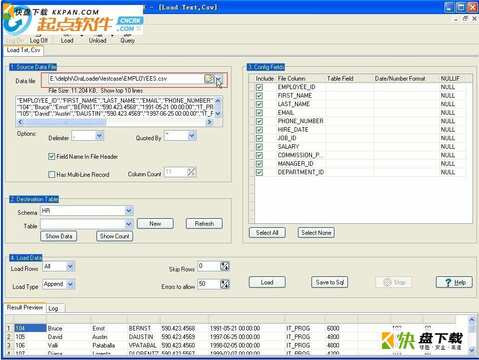Click the Save to Sql button
This screenshot has width=479, height=360.
(x=330, y=282)
